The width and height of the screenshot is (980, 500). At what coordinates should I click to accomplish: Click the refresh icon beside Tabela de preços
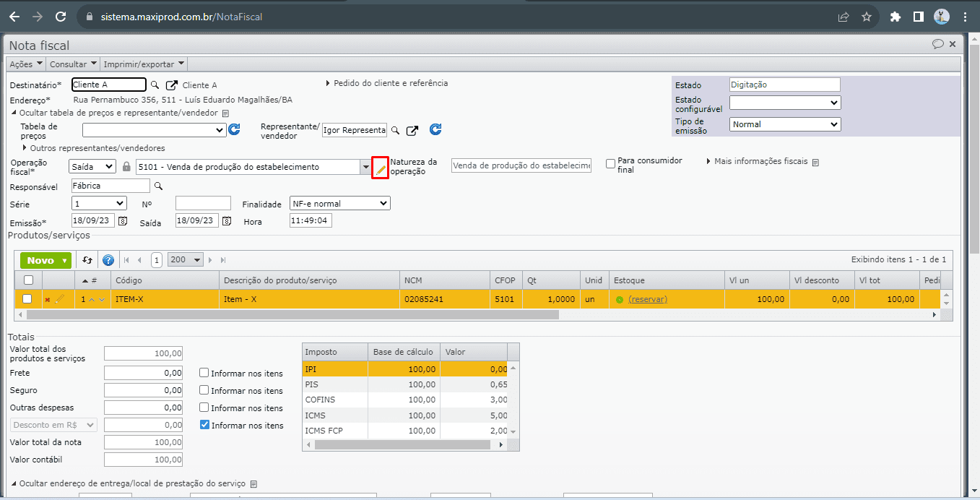(x=234, y=130)
